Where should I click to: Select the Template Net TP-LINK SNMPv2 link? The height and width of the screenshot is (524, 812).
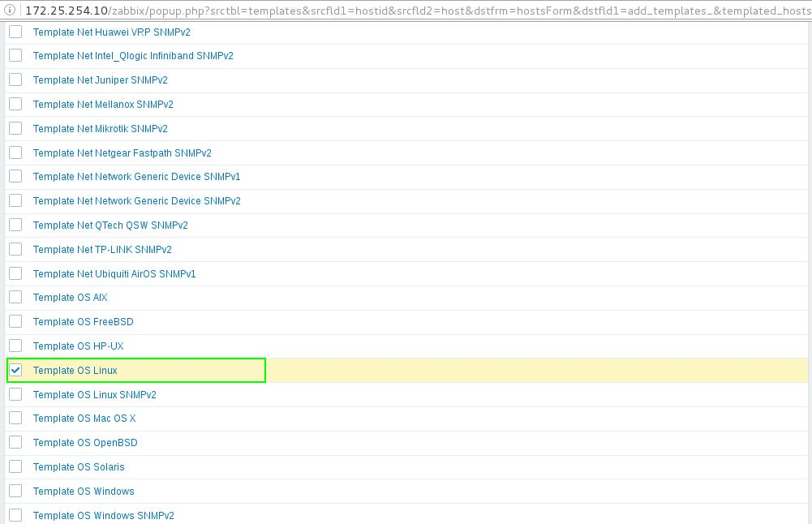(x=102, y=250)
